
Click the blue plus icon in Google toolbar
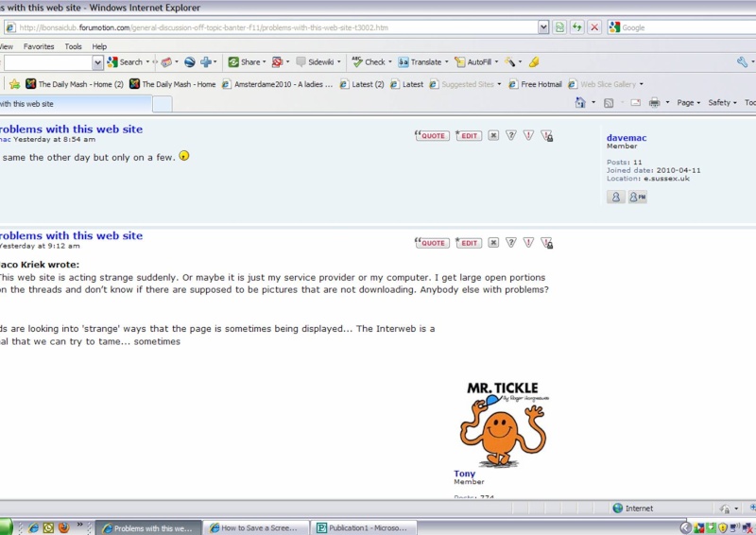(x=206, y=62)
